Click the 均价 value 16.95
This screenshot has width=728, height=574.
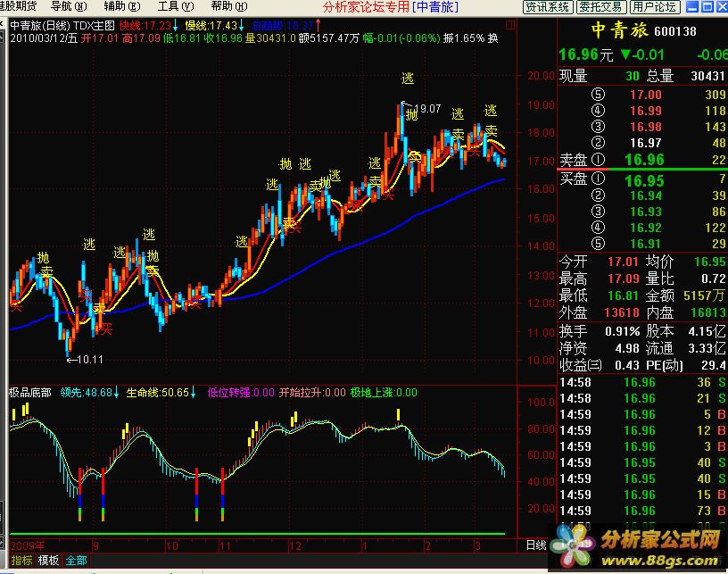tap(710, 262)
